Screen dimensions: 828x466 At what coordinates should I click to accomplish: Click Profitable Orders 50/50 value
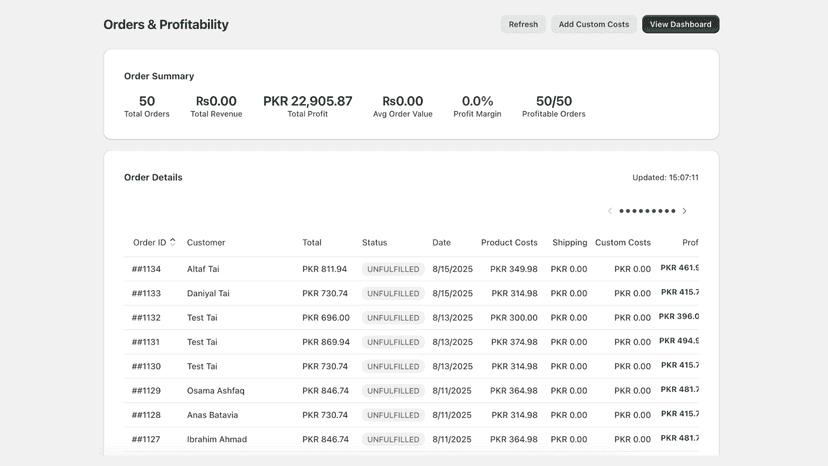click(554, 101)
